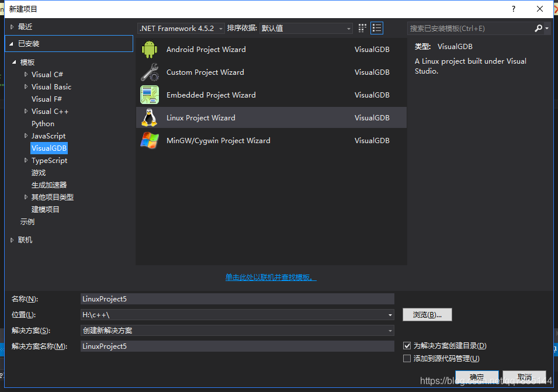Select the Android Project Wizard text
The width and height of the screenshot is (558, 392).
[x=206, y=50]
